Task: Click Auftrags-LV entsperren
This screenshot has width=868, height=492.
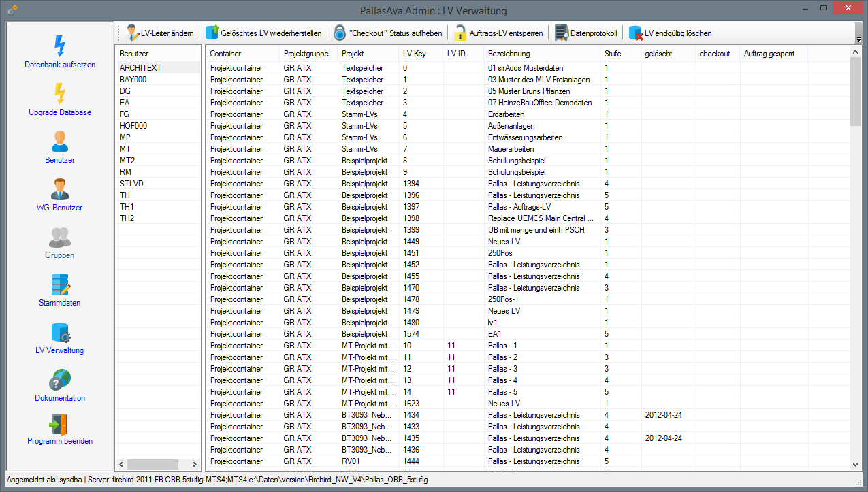Action: 499,33
